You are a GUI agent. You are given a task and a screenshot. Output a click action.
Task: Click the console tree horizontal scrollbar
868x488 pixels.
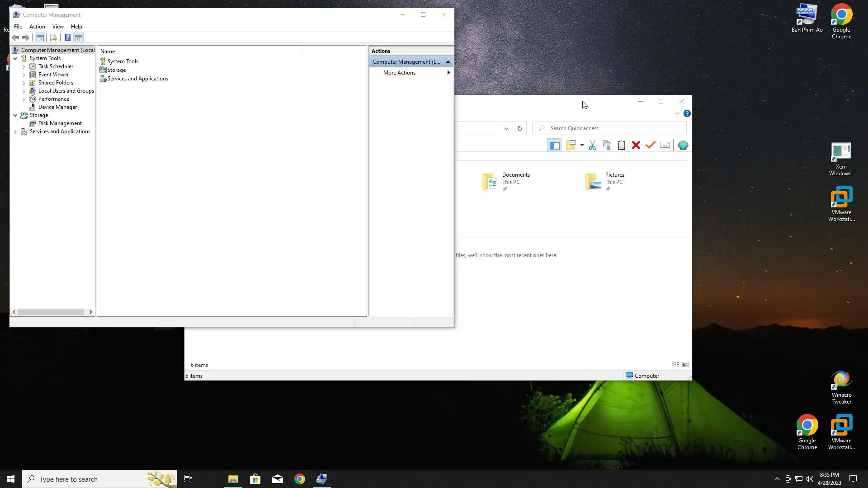click(x=51, y=312)
